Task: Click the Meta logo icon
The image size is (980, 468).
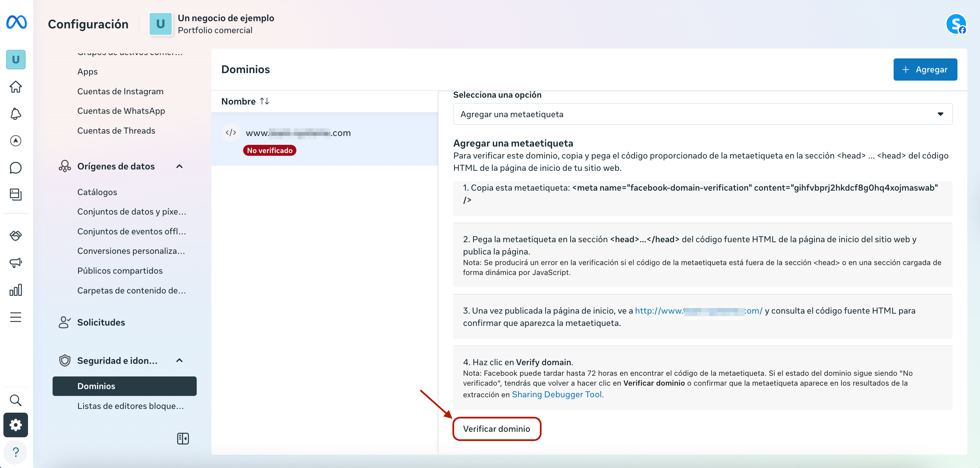Action: [16, 23]
